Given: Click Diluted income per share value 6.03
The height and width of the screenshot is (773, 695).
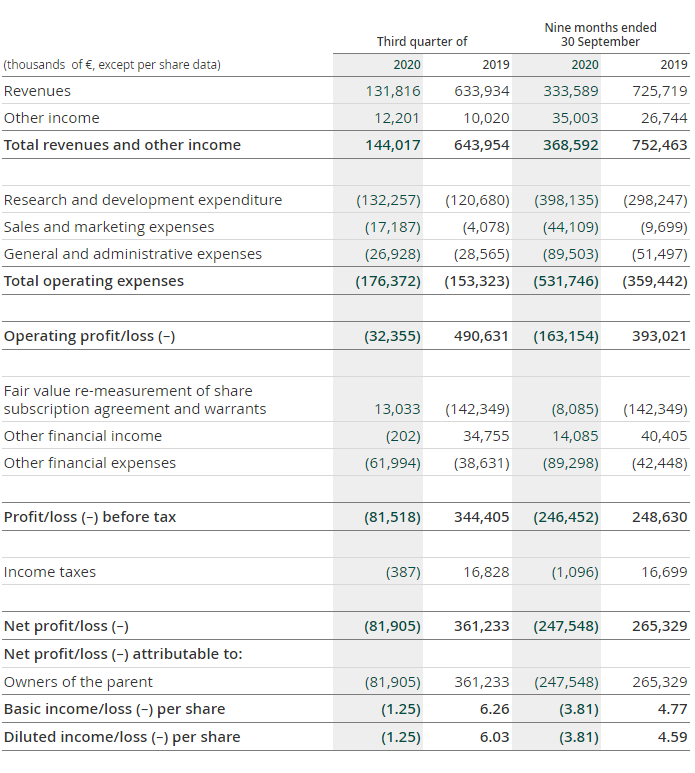Looking at the screenshot, I should [x=494, y=737].
